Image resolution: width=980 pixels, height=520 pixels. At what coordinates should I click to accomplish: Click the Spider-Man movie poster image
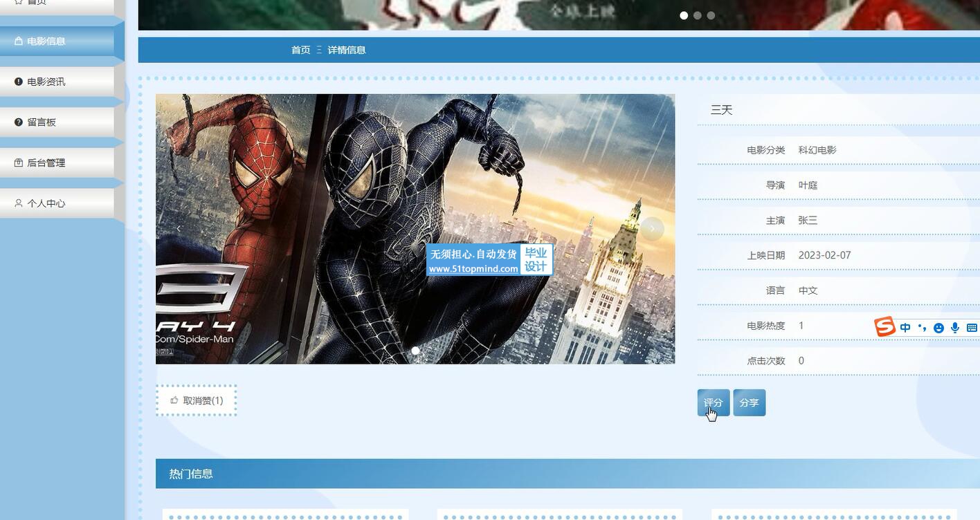click(x=415, y=229)
